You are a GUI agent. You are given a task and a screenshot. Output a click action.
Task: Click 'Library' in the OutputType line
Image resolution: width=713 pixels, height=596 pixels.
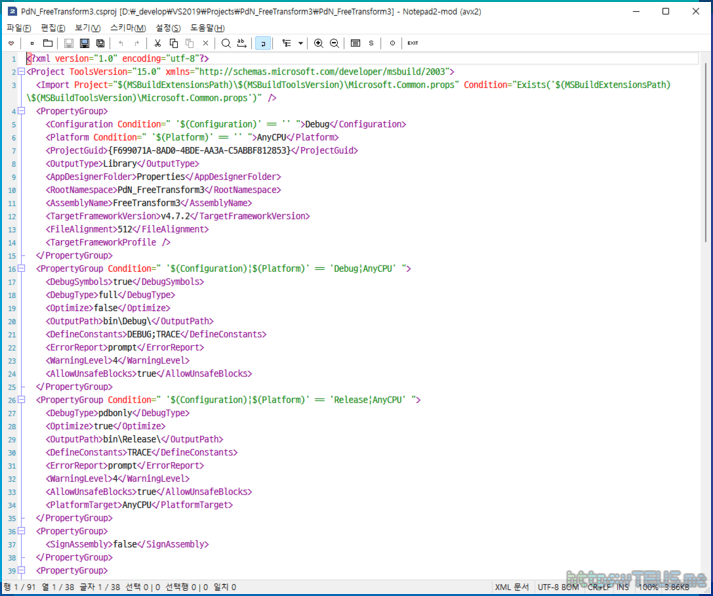120,164
